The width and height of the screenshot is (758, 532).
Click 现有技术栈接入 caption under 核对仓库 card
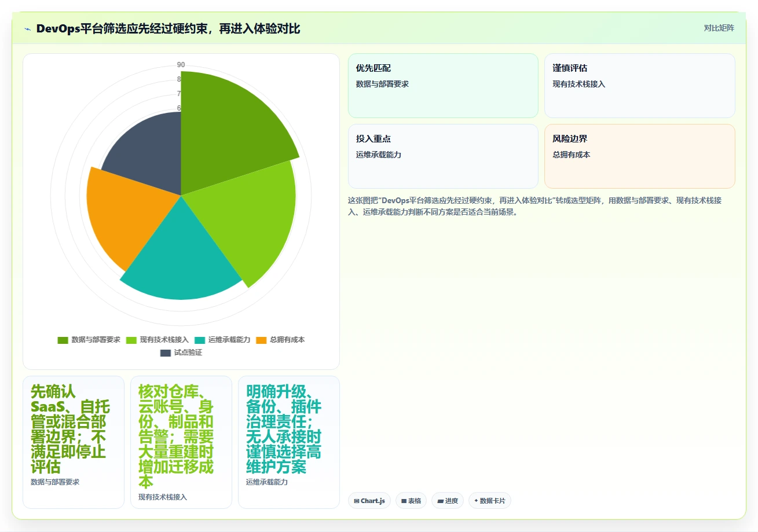(163, 497)
